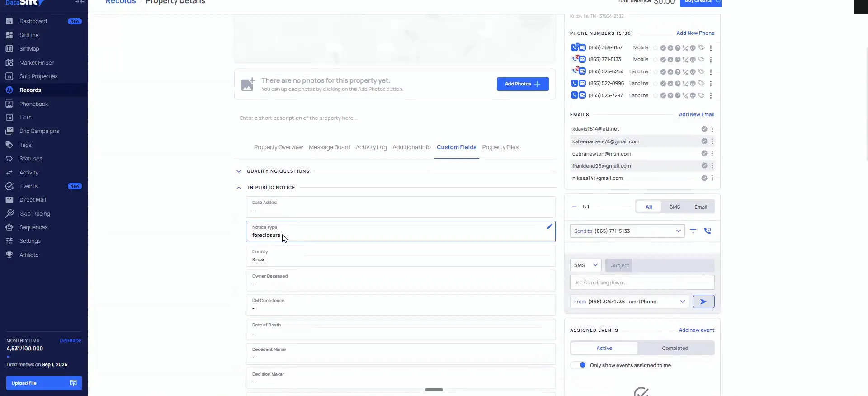This screenshot has width=868, height=396.
Task: Open the 'Send to' phone number dropdown
Action: point(627,231)
